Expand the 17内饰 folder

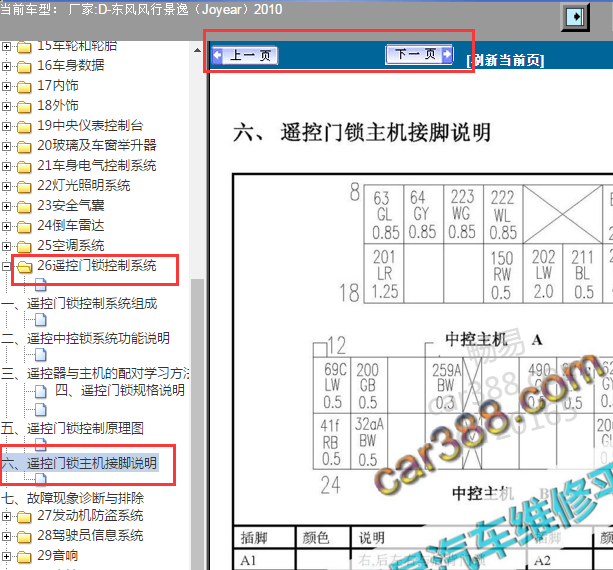(6, 86)
